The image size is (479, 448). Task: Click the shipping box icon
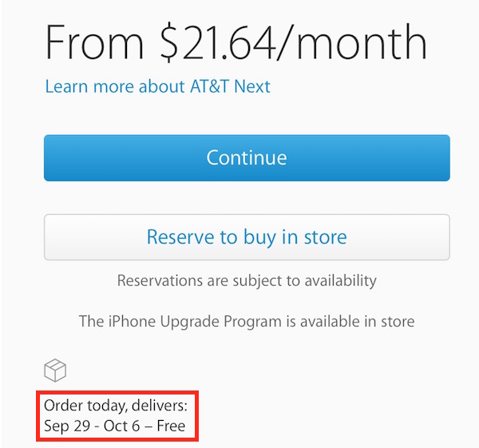(x=55, y=371)
